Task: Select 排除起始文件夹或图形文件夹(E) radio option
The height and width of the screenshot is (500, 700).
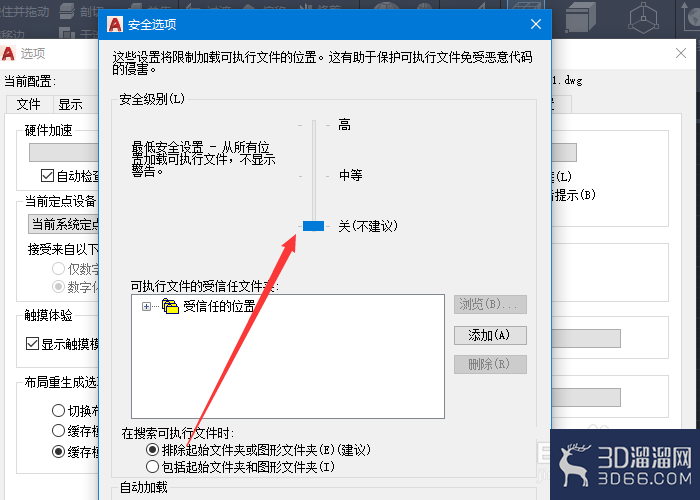Action: [152, 449]
